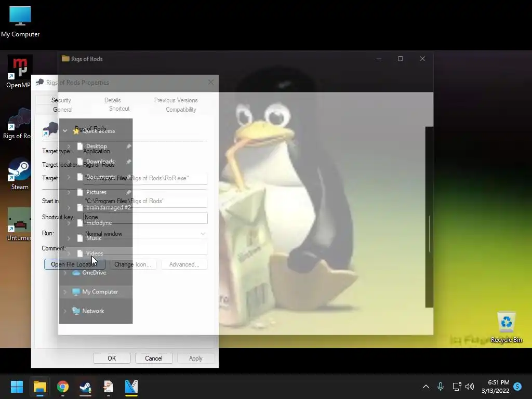Select My Computer in the Explorer sidebar
Image resolution: width=532 pixels, height=399 pixels.
[x=100, y=292]
